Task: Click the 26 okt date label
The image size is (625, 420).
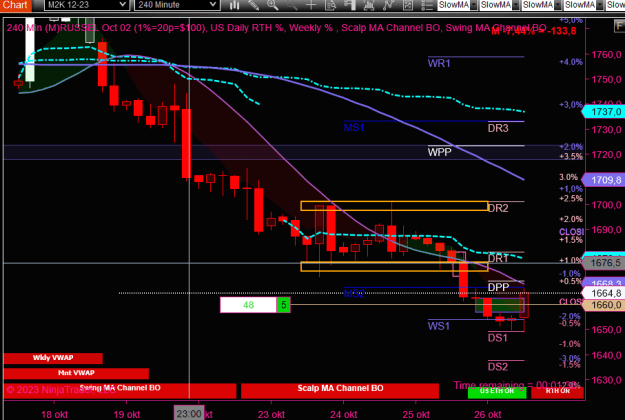Action: pos(487,414)
